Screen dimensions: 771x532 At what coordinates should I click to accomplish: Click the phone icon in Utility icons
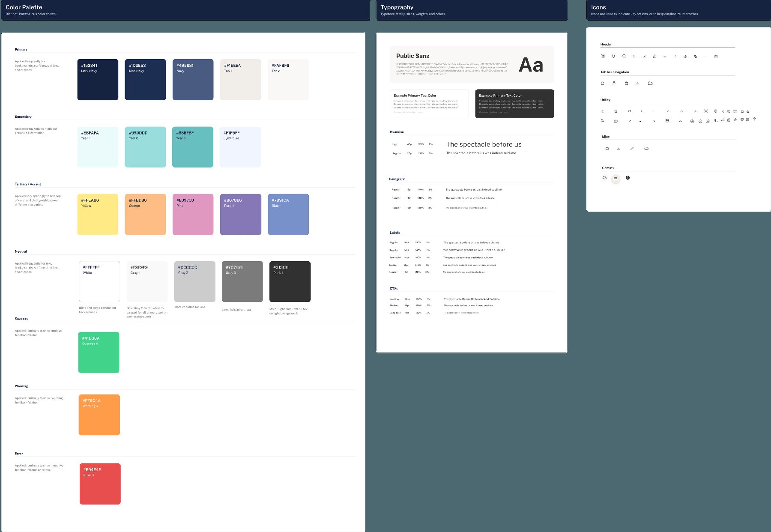click(x=716, y=120)
